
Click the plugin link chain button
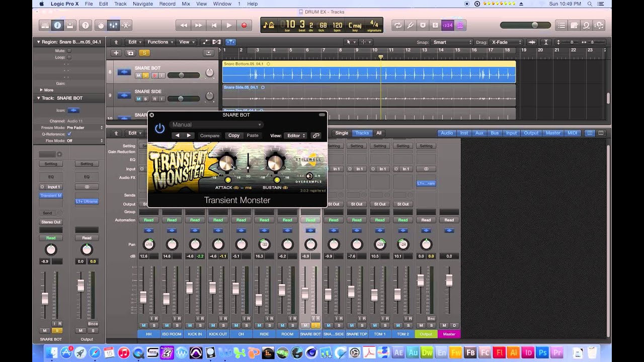click(x=316, y=135)
